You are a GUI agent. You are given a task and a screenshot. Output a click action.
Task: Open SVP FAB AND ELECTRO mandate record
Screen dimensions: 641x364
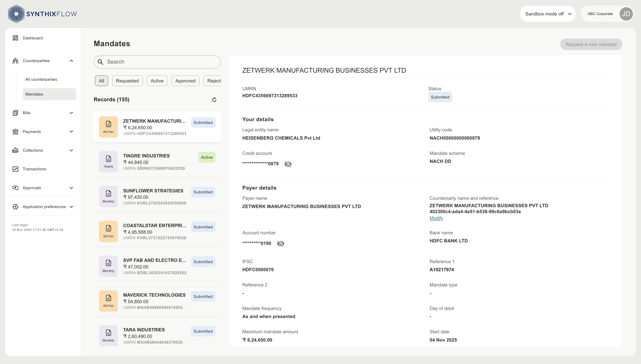157,266
